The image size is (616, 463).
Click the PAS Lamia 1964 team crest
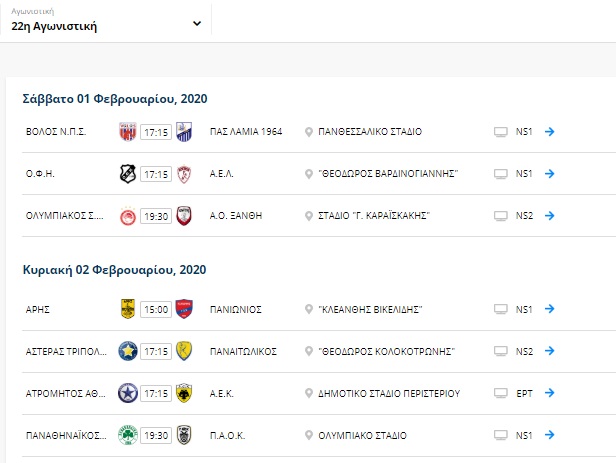[x=184, y=132]
